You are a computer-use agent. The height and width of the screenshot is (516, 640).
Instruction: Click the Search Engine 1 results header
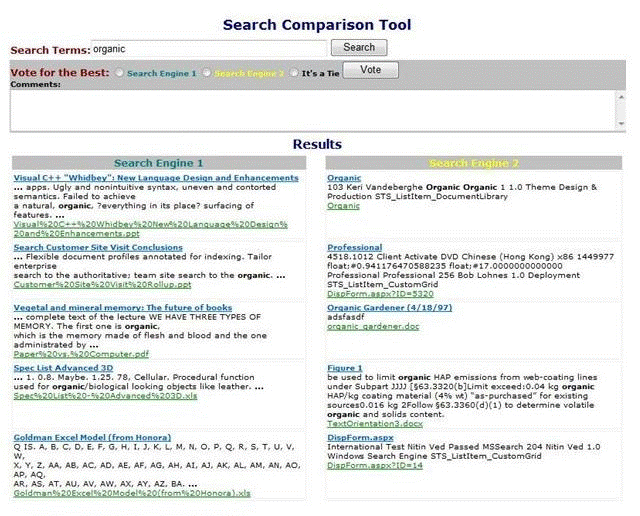coord(159,163)
